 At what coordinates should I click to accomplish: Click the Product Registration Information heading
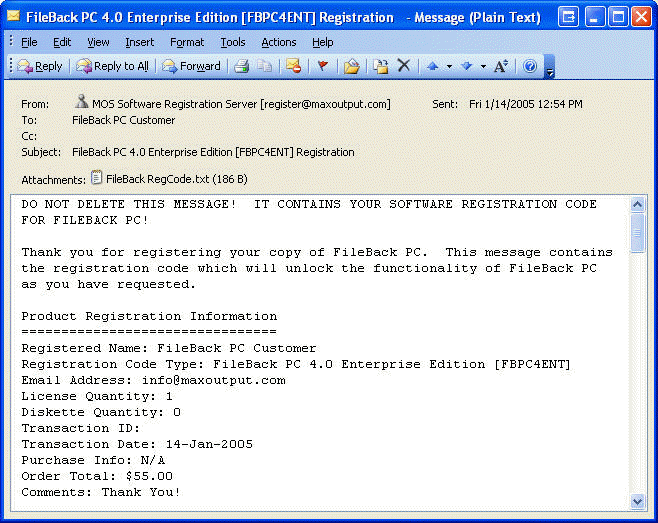click(149, 316)
